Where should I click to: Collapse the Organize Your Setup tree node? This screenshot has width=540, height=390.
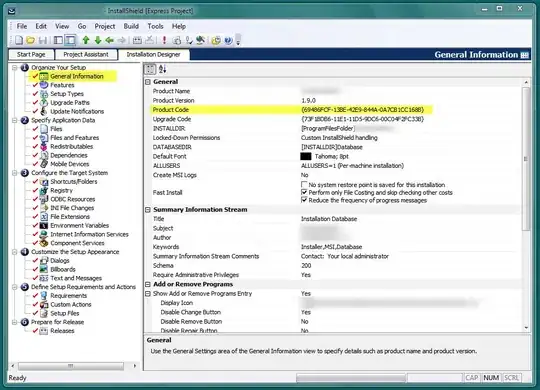(x=15, y=68)
